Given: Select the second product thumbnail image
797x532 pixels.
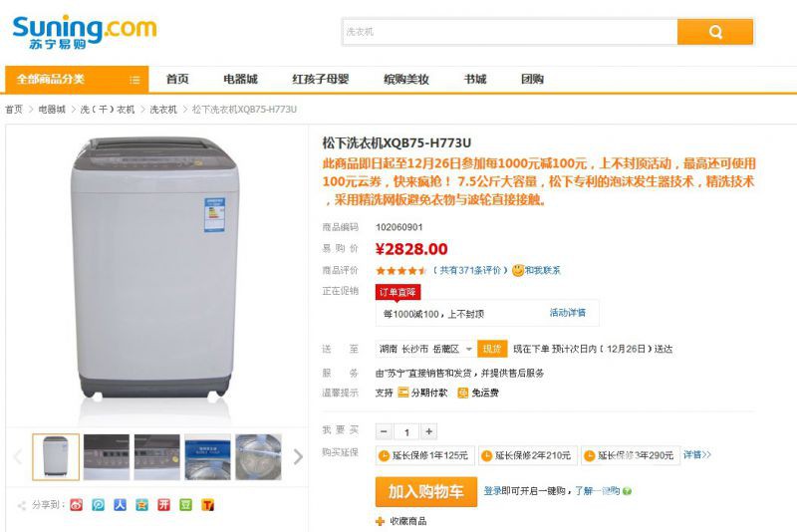Looking at the screenshot, I should tap(106, 457).
